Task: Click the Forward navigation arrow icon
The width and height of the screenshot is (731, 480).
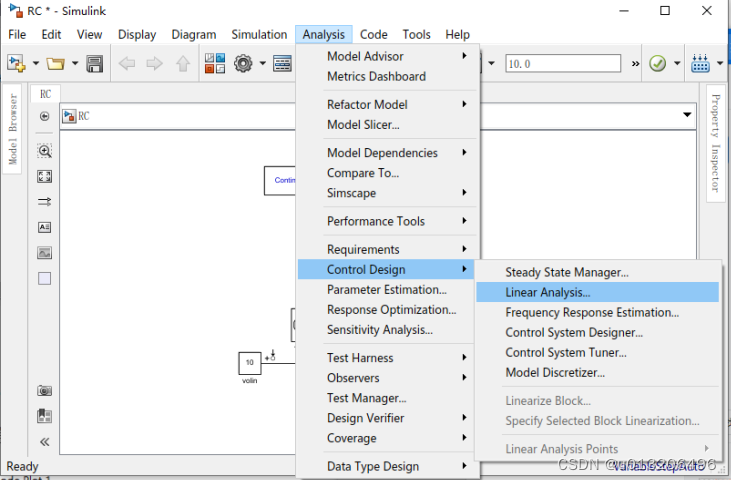Action: 154,63
